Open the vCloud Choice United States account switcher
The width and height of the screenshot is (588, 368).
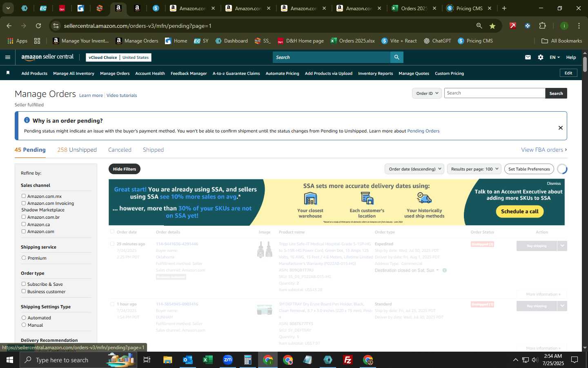pos(119,57)
